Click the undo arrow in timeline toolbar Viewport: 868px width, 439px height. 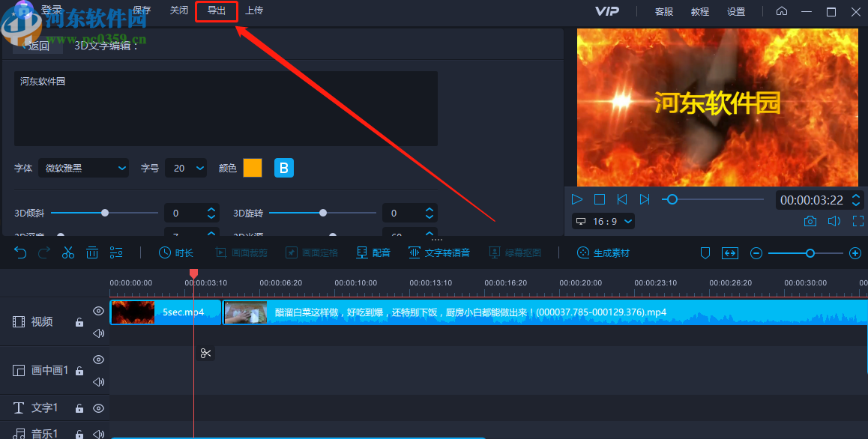(x=20, y=253)
